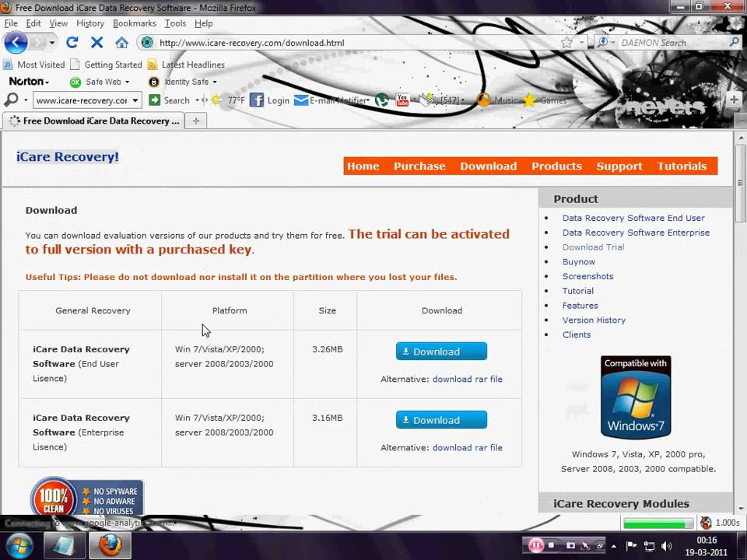The image size is (747, 560).
Task: Download the Enterprise Licence version
Action: click(441, 420)
